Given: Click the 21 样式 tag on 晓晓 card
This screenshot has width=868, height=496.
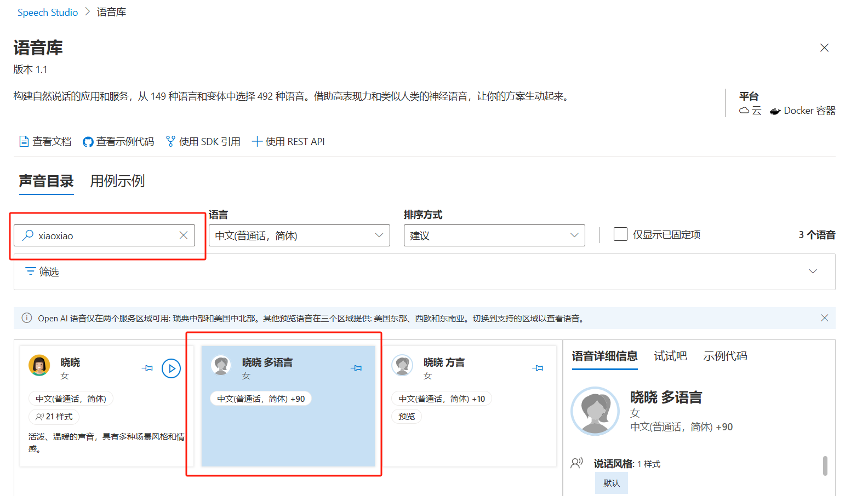Looking at the screenshot, I should pyautogui.click(x=54, y=417).
